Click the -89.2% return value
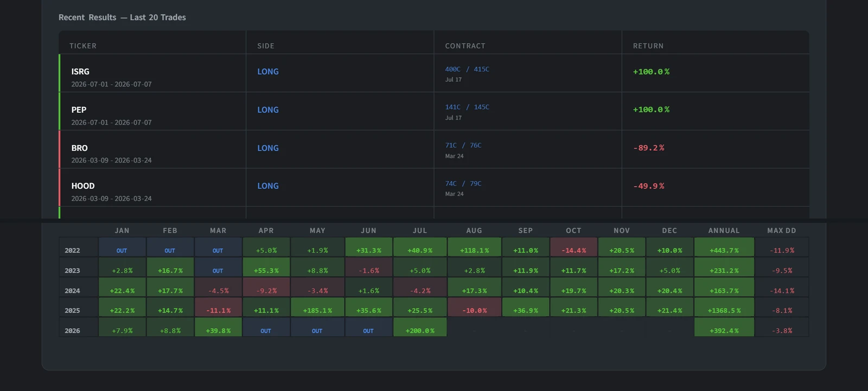This screenshot has height=391, width=868. [x=649, y=148]
